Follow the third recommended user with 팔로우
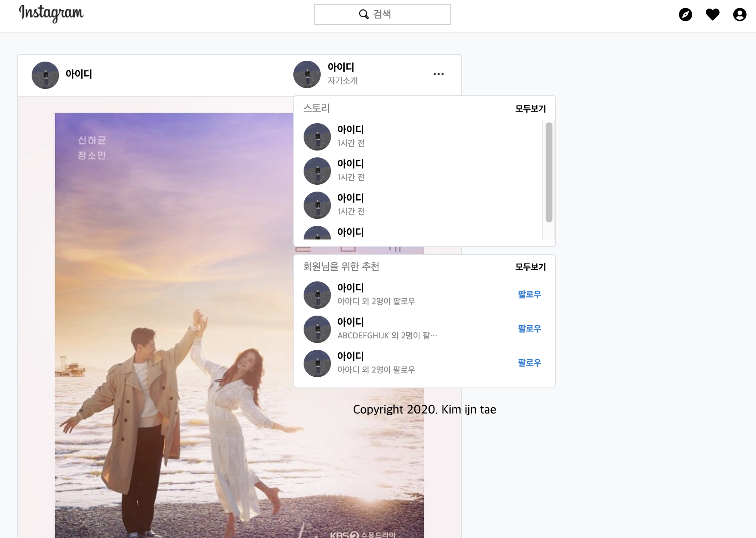756x538 pixels. pos(529,363)
